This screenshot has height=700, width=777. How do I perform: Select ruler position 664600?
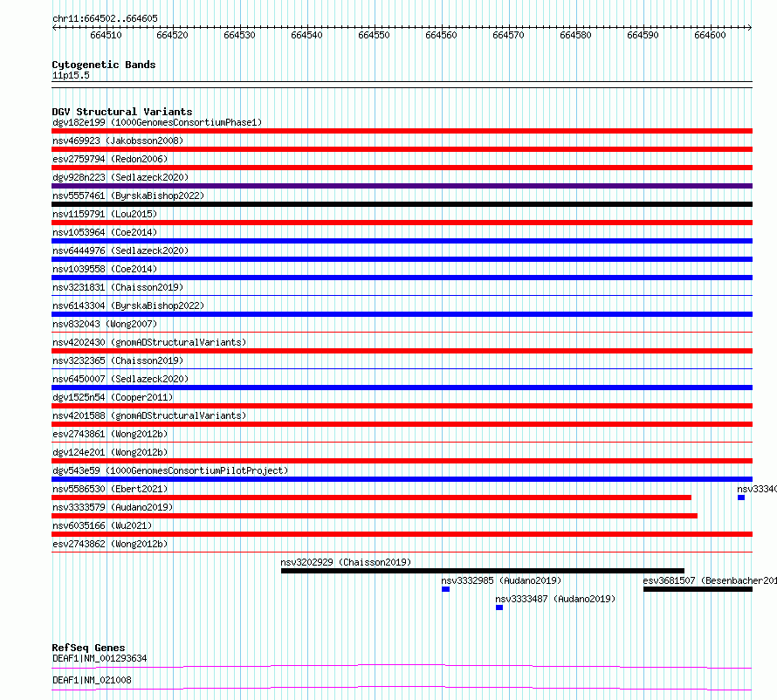(x=710, y=35)
